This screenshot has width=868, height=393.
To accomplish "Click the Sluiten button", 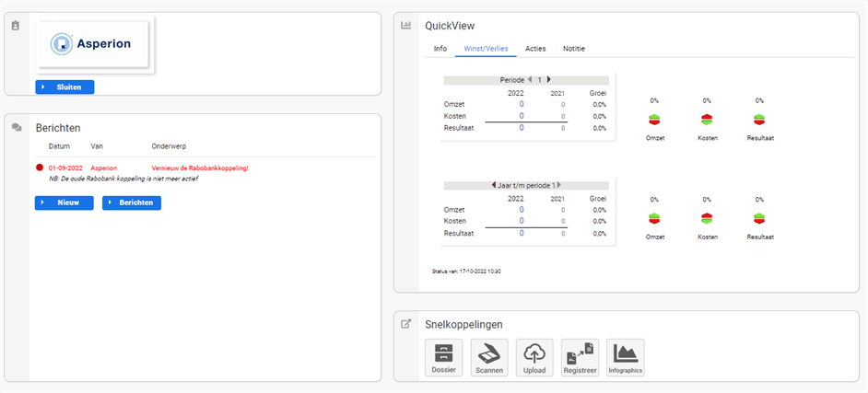I will (x=65, y=87).
